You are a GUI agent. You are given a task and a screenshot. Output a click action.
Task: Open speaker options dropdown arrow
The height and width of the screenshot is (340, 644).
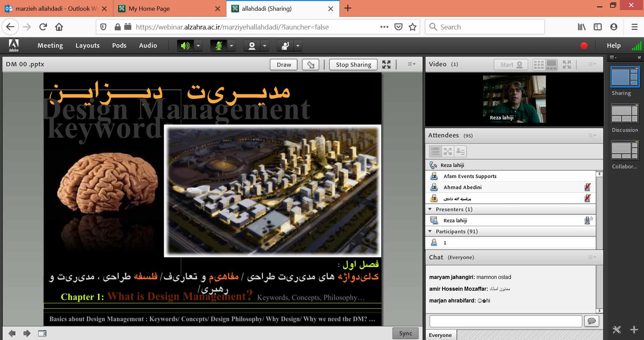point(198,46)
